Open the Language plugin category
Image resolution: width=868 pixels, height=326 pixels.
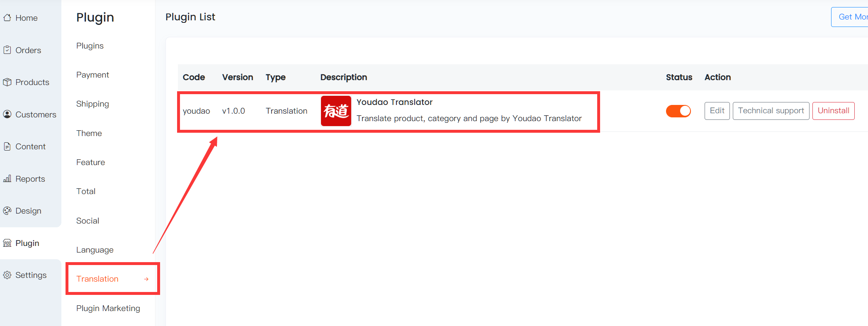(95, 250)
